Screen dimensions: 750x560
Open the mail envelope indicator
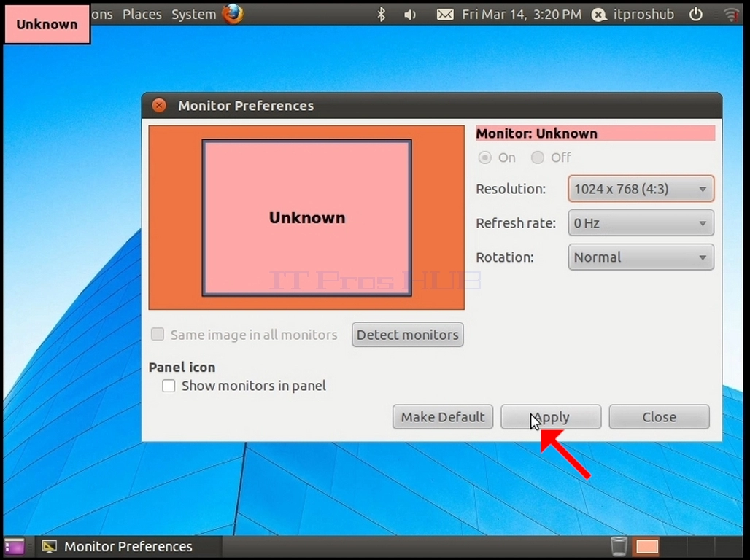point(445,15)
